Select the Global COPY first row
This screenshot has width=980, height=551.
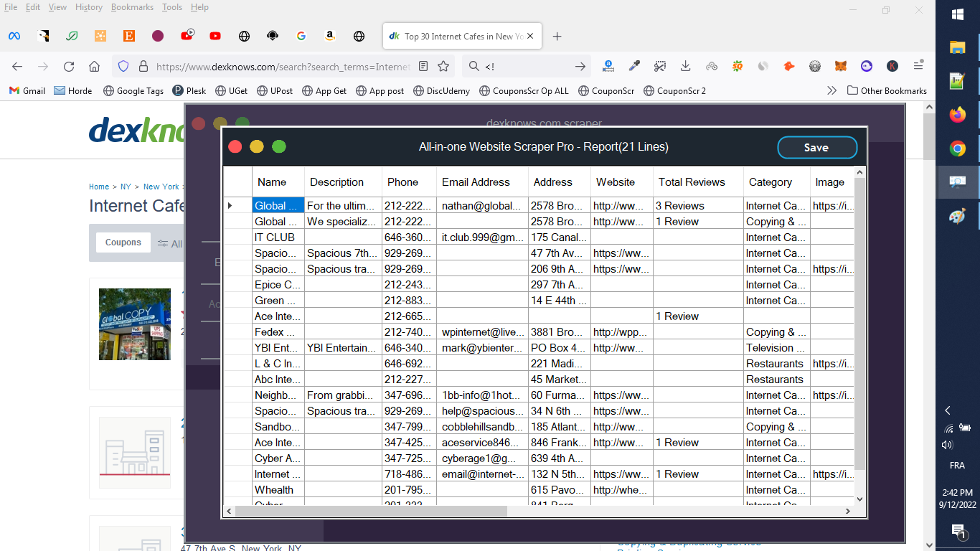277,205
